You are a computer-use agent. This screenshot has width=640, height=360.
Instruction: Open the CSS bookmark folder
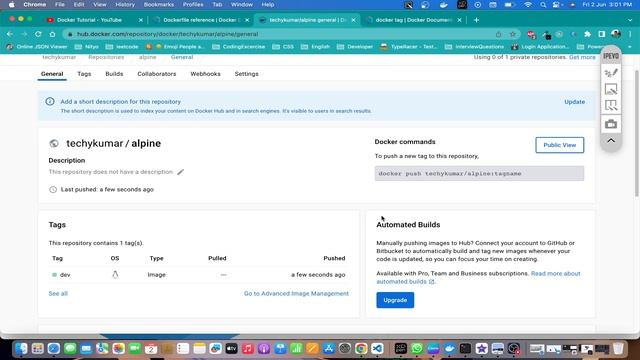[283, 47]
